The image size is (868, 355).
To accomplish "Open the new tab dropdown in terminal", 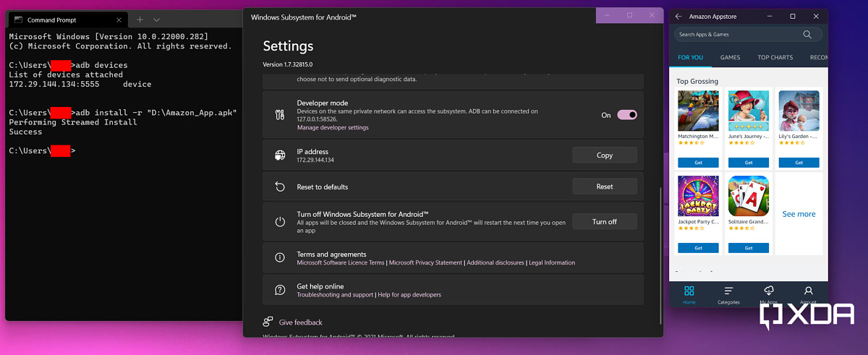I will (x=157, y=20).
